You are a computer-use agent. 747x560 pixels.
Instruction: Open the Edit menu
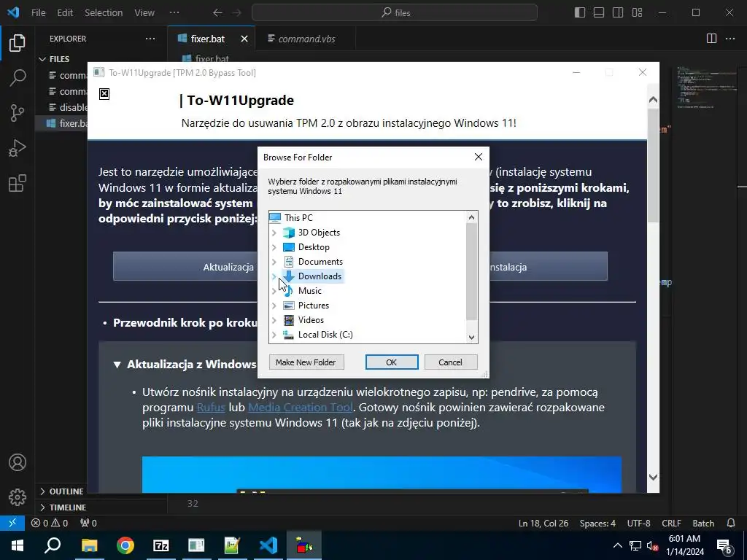(65, 13)
